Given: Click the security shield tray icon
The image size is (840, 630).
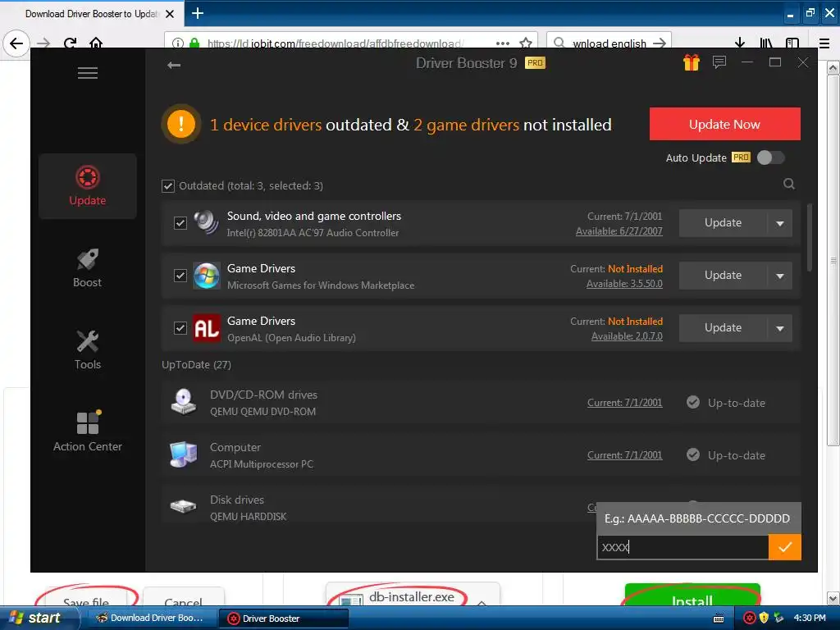Looking at the screenshot, I should click(764, 619).
